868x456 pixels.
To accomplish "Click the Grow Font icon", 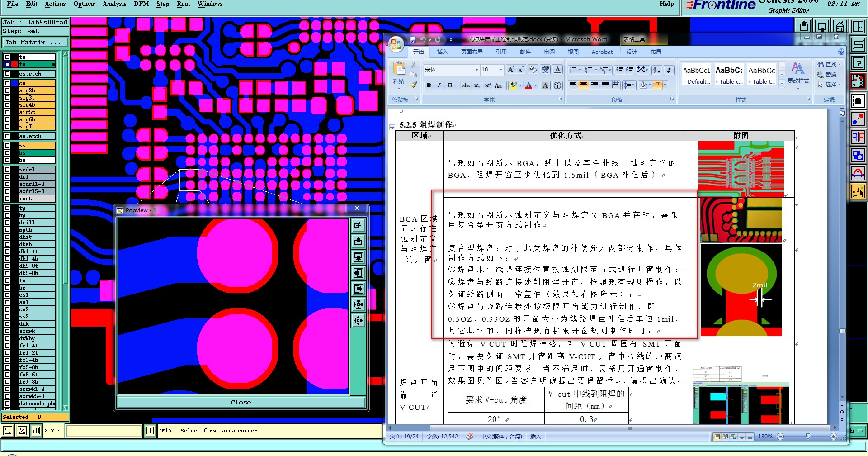I will click(511, 70).
